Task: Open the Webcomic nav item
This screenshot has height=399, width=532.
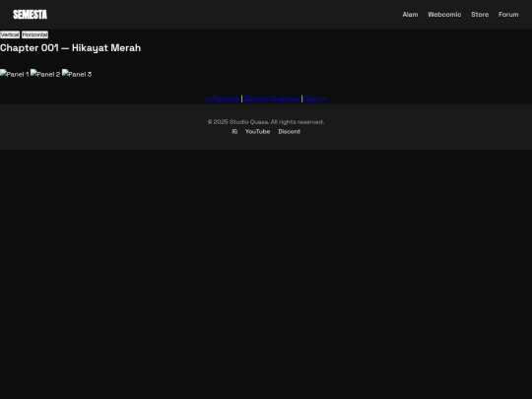Action: coord(444,15)
